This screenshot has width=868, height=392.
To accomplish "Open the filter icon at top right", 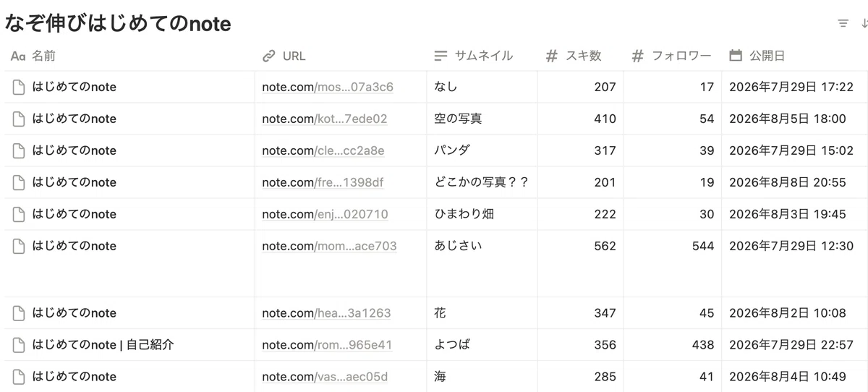I will tap(843, 24).
